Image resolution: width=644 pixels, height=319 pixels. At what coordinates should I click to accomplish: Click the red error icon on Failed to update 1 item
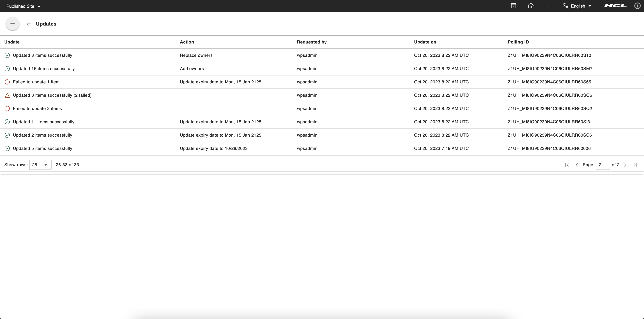click(7, 82)
